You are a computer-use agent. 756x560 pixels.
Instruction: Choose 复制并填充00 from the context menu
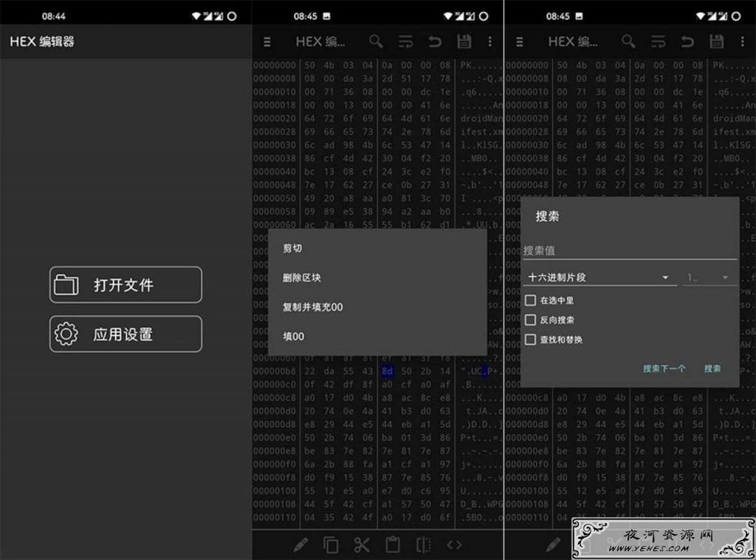pyautogui.click(x=377, y=307)
